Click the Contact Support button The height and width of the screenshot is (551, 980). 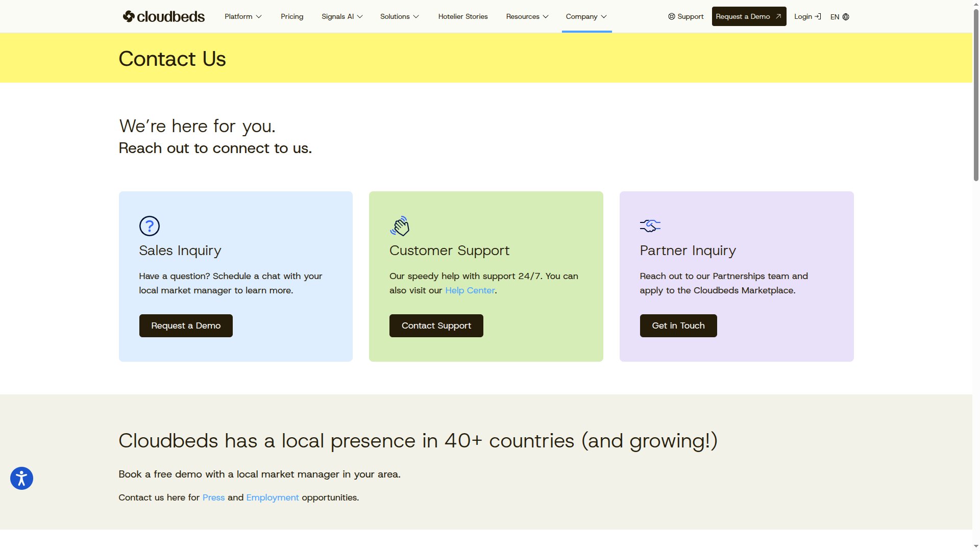(x=436, y=325)
